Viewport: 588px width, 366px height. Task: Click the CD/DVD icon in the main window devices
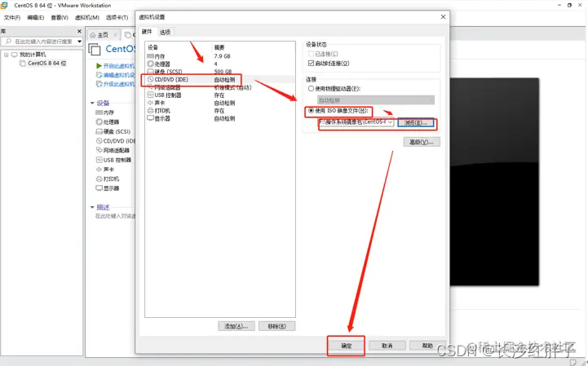click(x=99, y=141)
